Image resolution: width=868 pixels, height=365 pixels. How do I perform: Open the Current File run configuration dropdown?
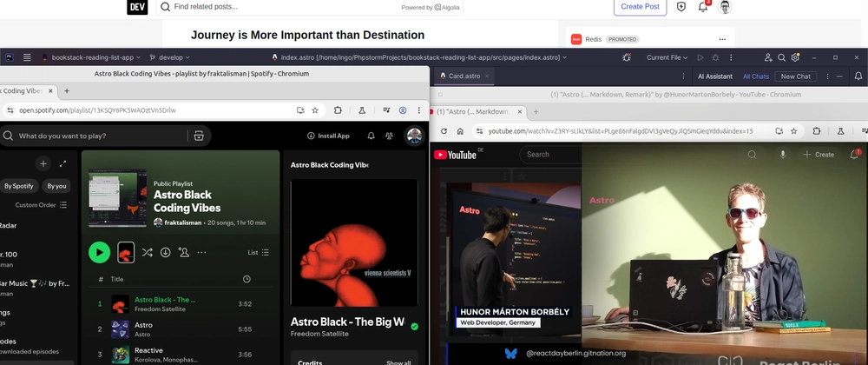tap(667, 57)
